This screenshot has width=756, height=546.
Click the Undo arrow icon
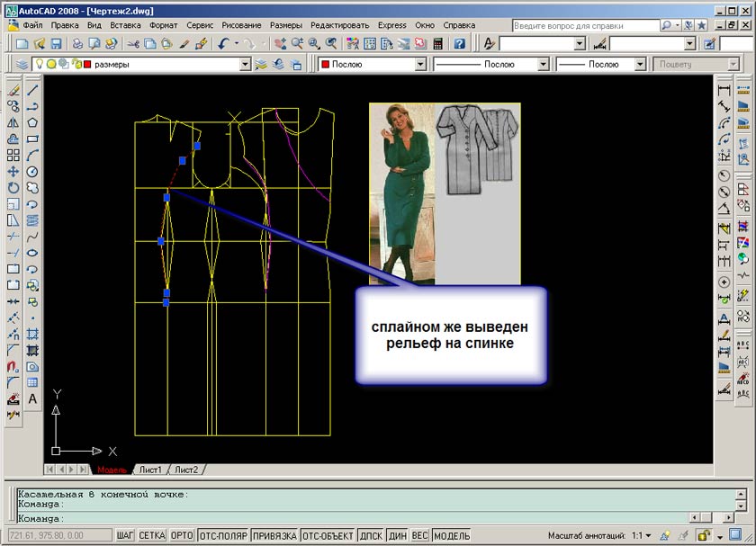click(x=222, y=43)
